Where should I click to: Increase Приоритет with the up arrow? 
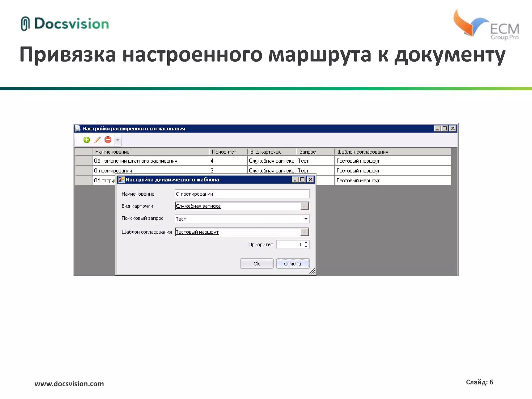click(x=306, y=242)
